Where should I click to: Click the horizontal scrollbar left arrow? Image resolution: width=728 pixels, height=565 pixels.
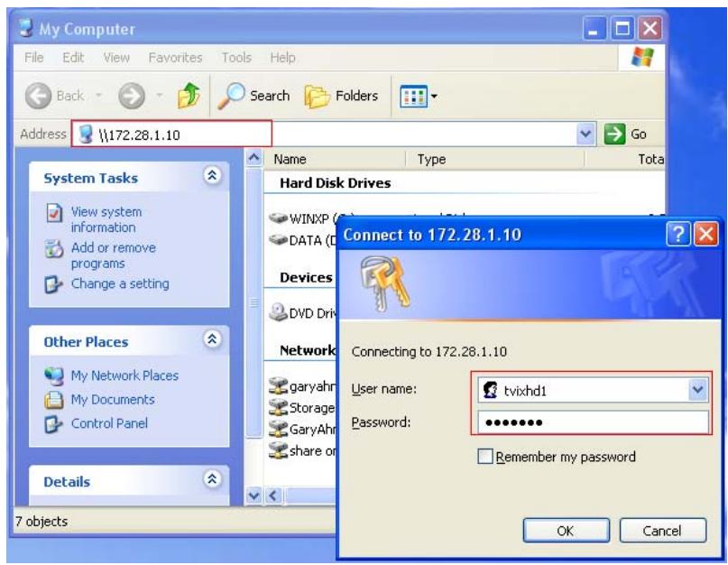coord(273,496)
